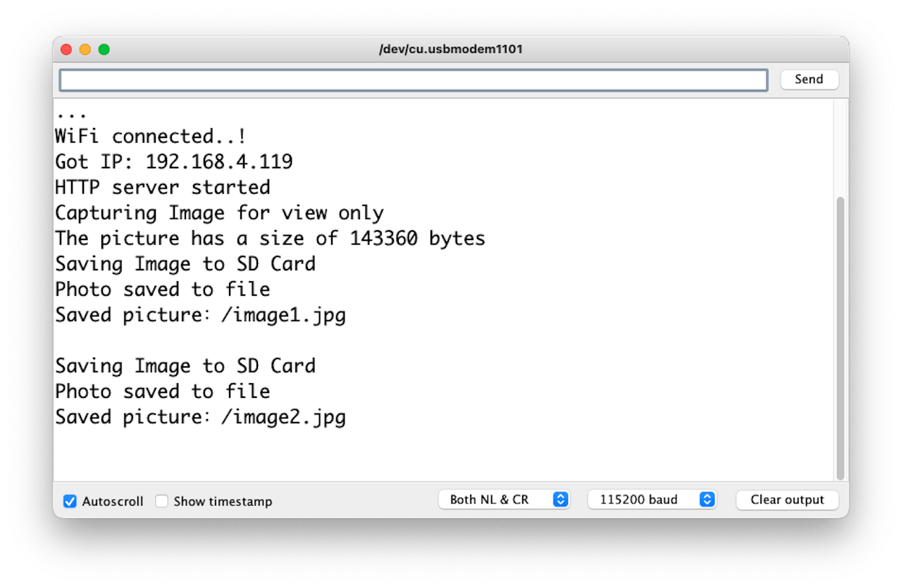This screenshot has width=902, height=588.
Task: Click the Saved picture /image2.jpg line
Action: point(200,417)
